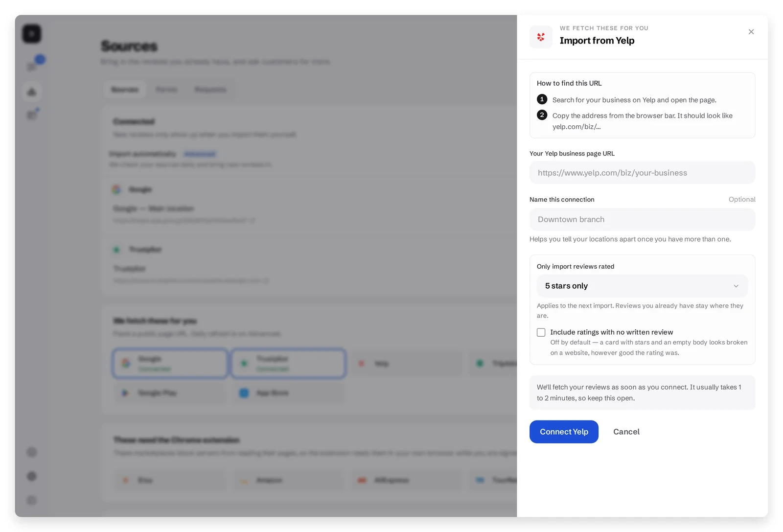
Task: Click the 'Optional' label
Action: (742, 199)
